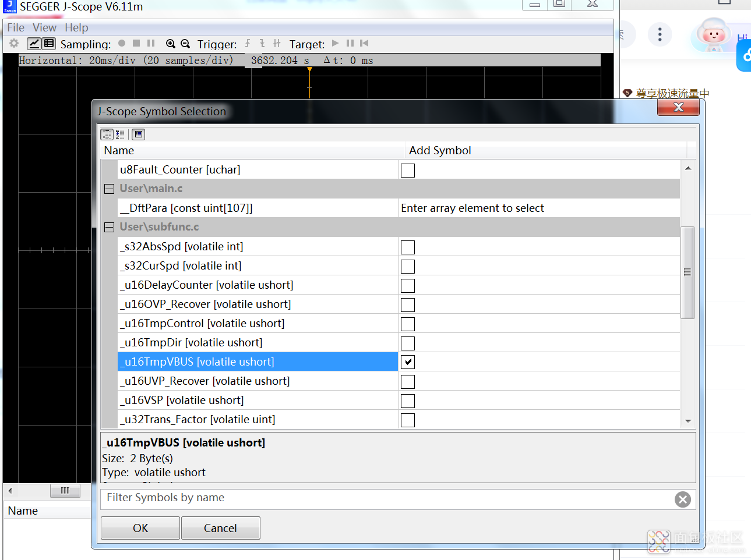This screenshot has width=751, height=560.
Task: Zoom out with magnifier minus icon
Action: (x=185, y=44)
